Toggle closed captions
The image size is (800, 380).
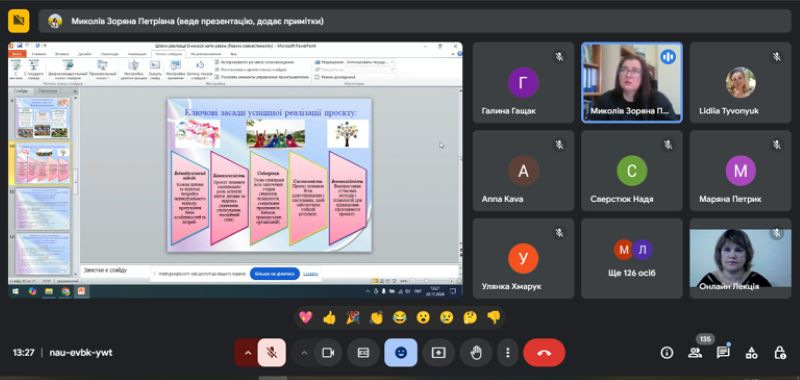click(363, 352)
